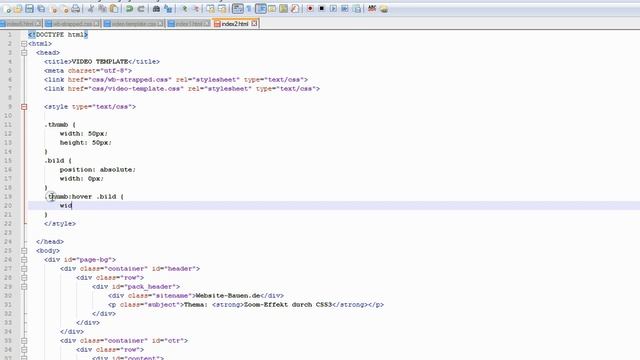
Task: Play back the recorded macro
Action: click(333, 9)
